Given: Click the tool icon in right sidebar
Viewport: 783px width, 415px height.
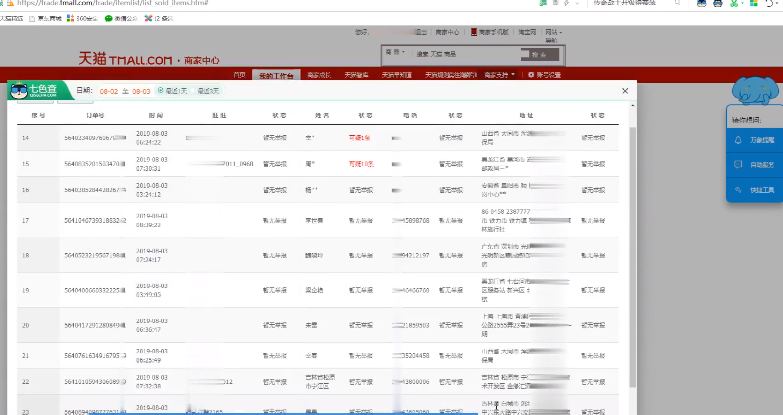Looking at the screenshot, I should coord(738,189).
